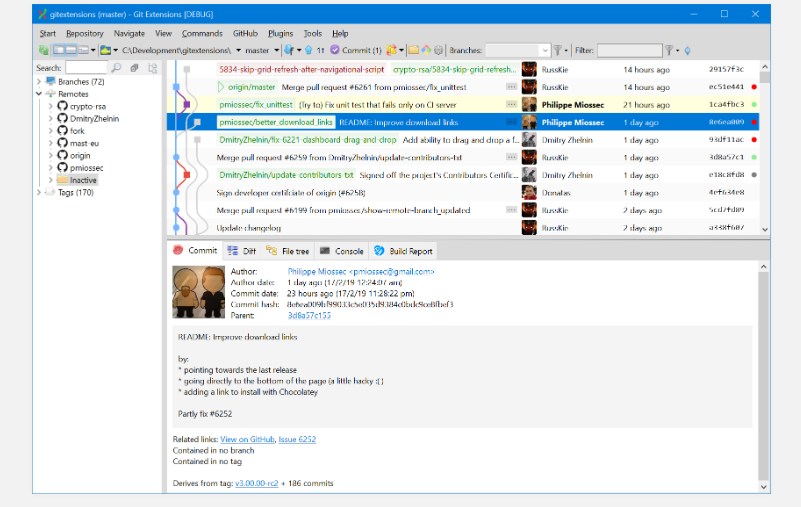Click the search magnifier icon in sidebar
Screen dimensions: 801x507
tap(116, 67)
